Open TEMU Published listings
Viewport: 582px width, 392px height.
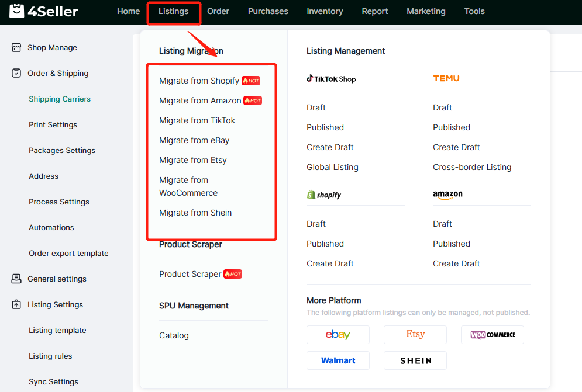pos(452,127)
